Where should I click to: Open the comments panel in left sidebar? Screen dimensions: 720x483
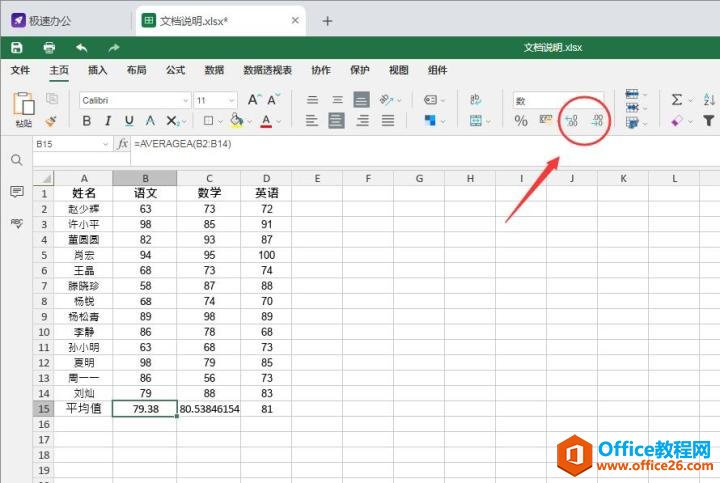click(17, 191)
